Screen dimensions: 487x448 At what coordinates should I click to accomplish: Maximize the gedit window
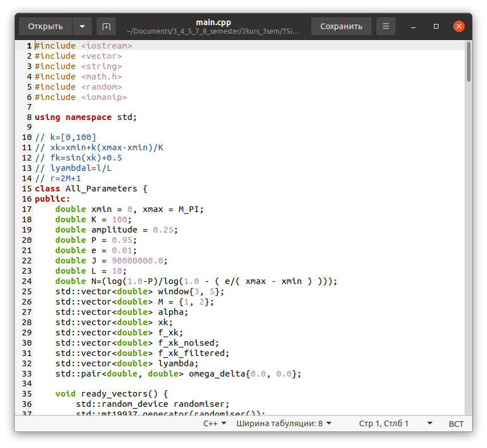[436, 26]
